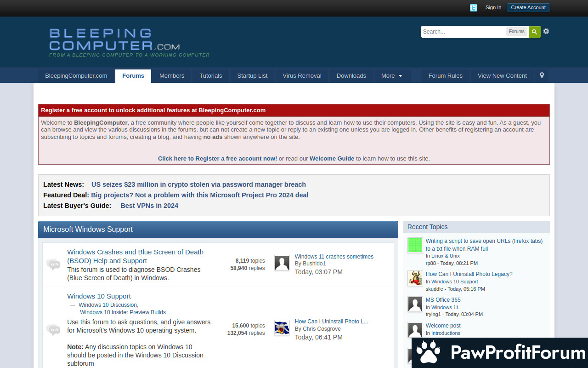Click Microsoft Windows Support category header
The image size is (588, 368).
click(88, 229)
